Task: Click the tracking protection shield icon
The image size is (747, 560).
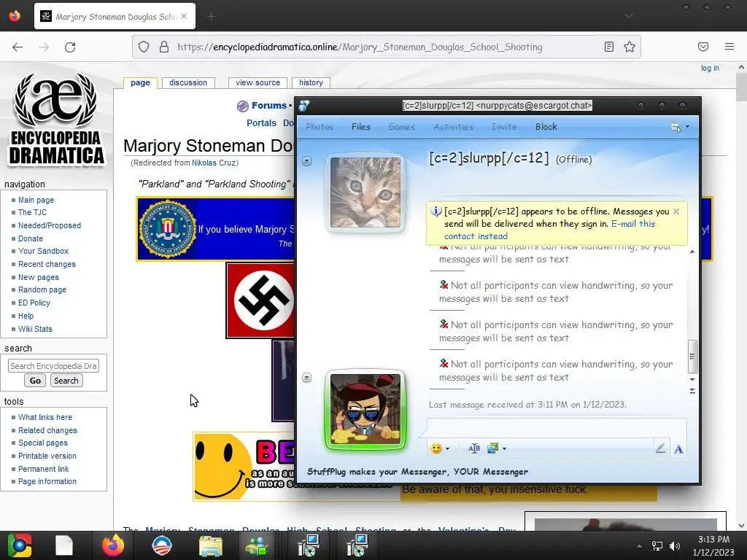Action: 144,47
